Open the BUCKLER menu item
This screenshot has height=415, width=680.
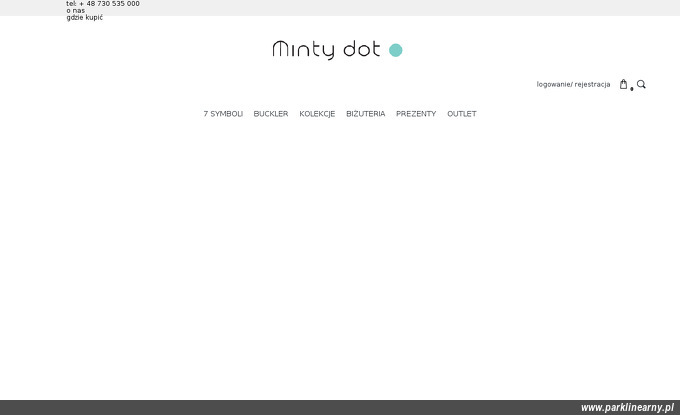click(x=271, y=114)
